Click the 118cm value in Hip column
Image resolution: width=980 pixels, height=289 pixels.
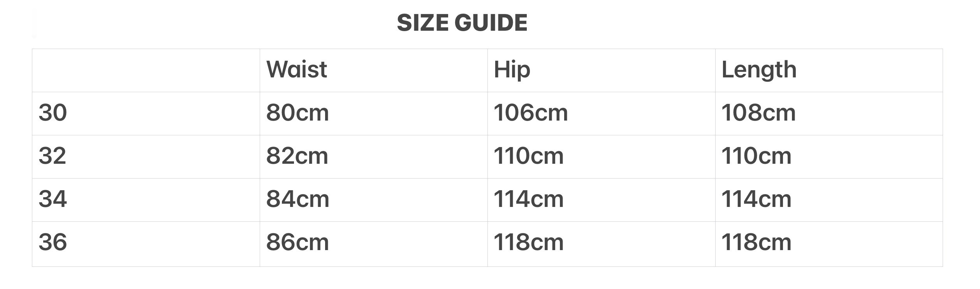coord(528,243)
